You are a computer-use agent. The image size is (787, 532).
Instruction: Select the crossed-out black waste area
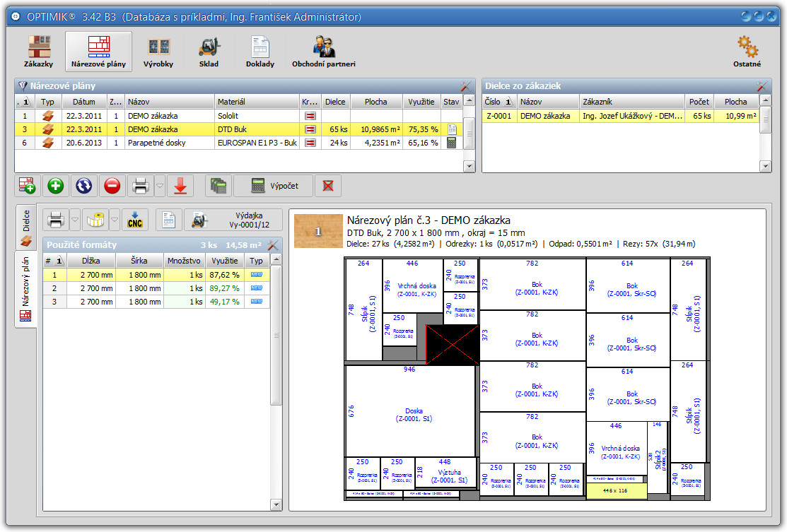click(453, 344)
